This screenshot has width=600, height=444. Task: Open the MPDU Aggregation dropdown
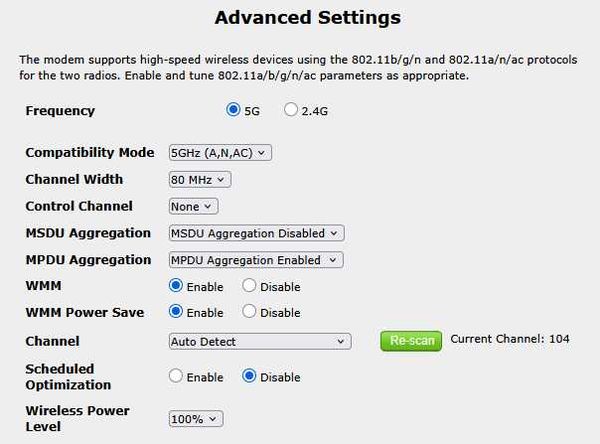(256, 260)
